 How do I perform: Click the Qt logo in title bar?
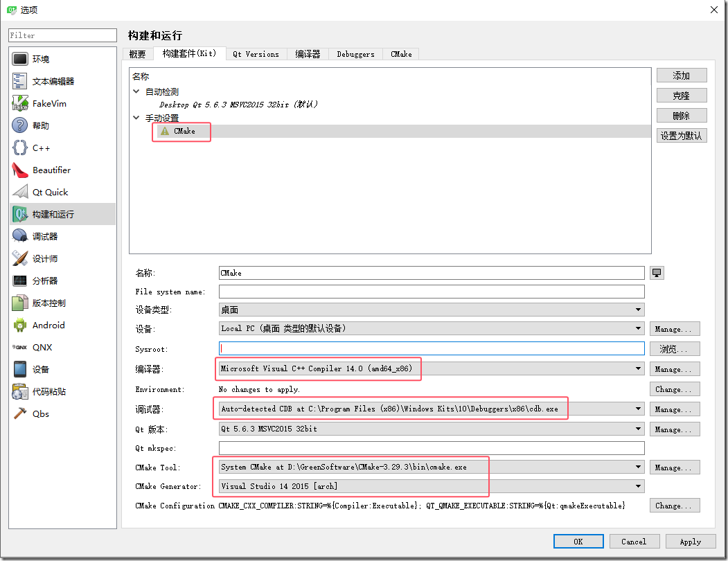[x=11, y=10]
